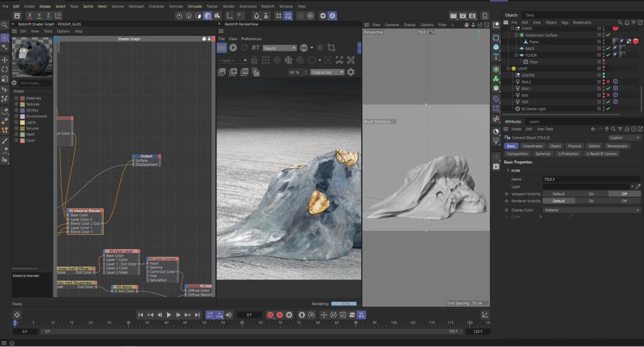This screenshot has width=644, height=347.
Task: Click the Y axis lock icon
Action: tap(39, 16)
